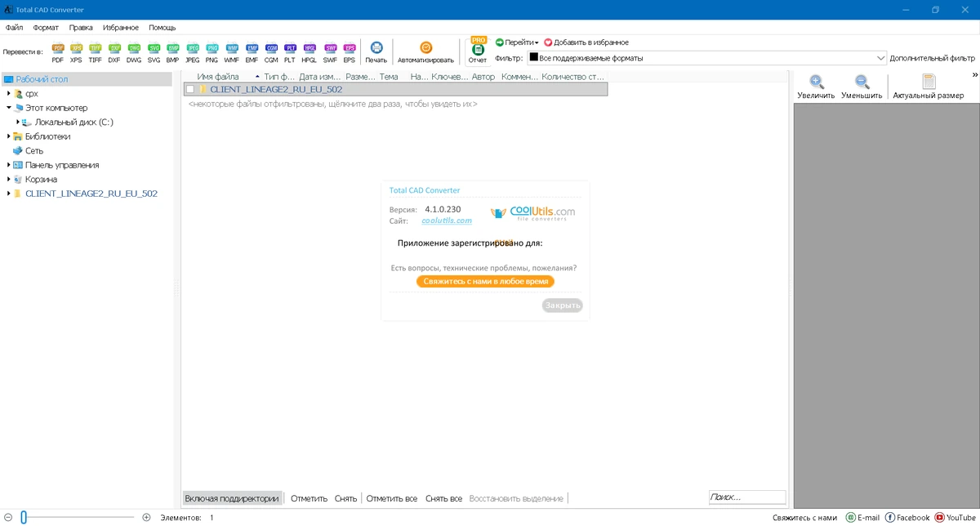The image size is (980, 526).
Task: Open Автоматизировать scheduler tool
Action: (425, 52)
